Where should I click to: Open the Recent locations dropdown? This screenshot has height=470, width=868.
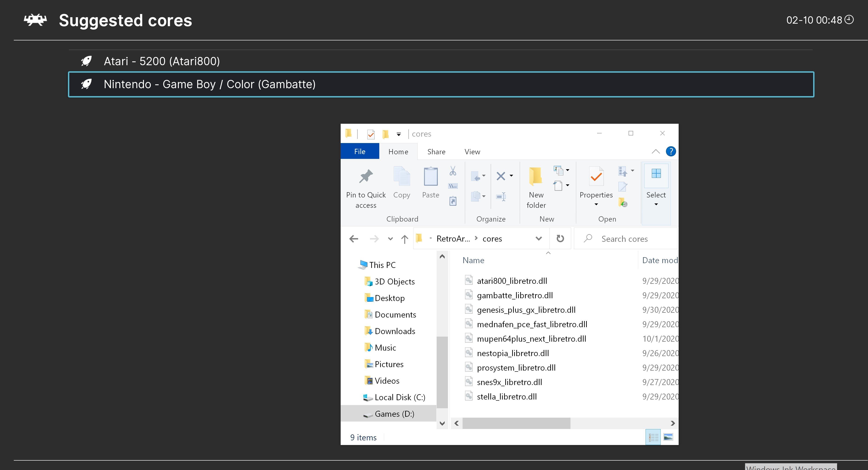coord(390,239)
